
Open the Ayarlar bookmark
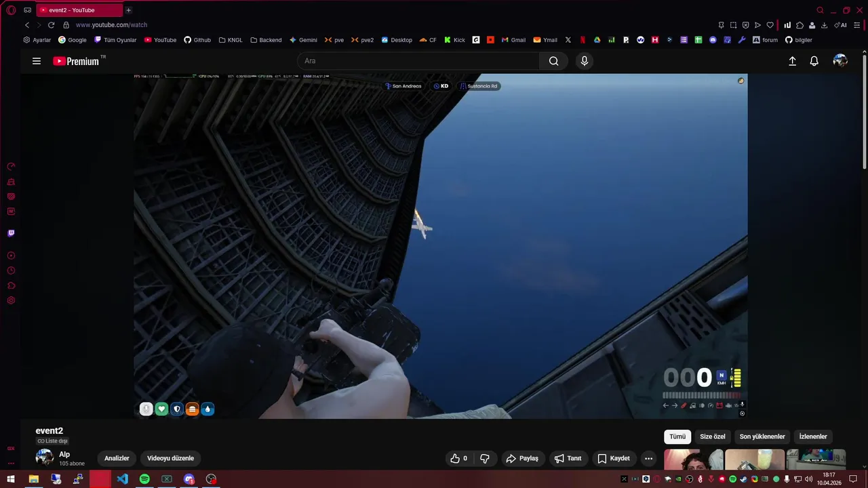[x=37, y=40]
